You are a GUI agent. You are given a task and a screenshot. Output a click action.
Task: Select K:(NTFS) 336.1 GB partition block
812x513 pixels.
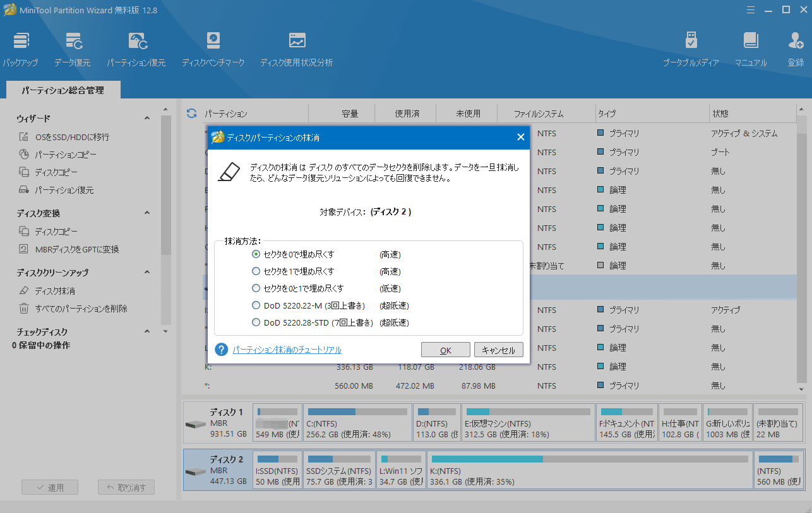pos(590,470)
